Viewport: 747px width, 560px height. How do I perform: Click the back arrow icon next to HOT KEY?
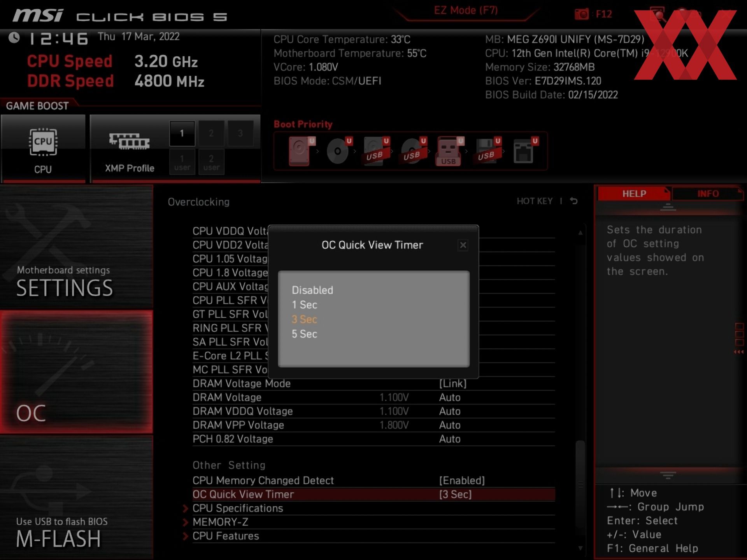coord(574,201)
